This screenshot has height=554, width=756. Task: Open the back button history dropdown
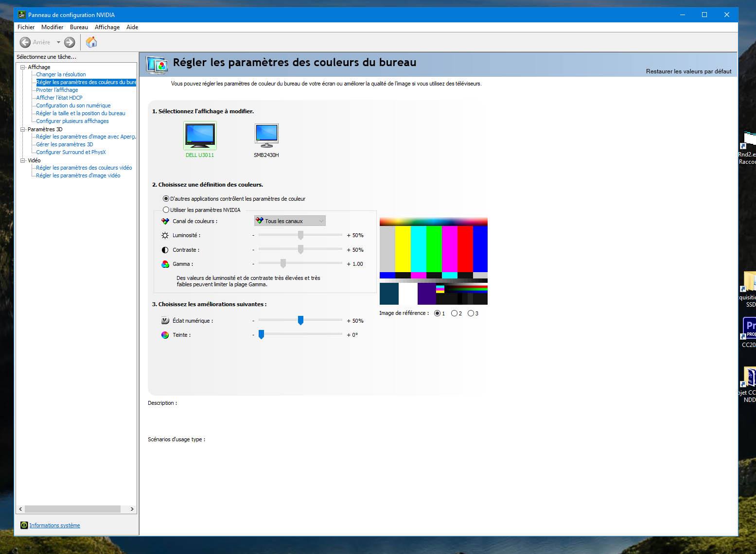[x=58, y=42]
